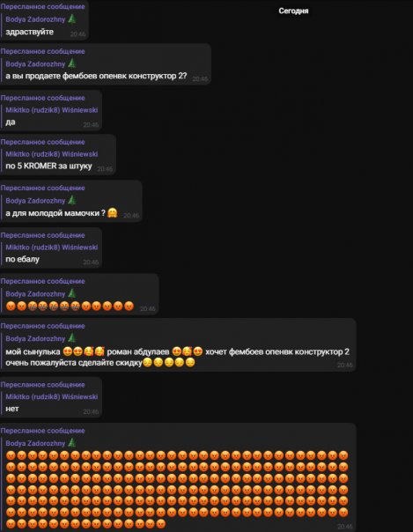This screenshot has width=413, height=532.
Task: Open Mikitko's name above "по 5 KROMER за штуку"
Action: (x=52, y=154)
